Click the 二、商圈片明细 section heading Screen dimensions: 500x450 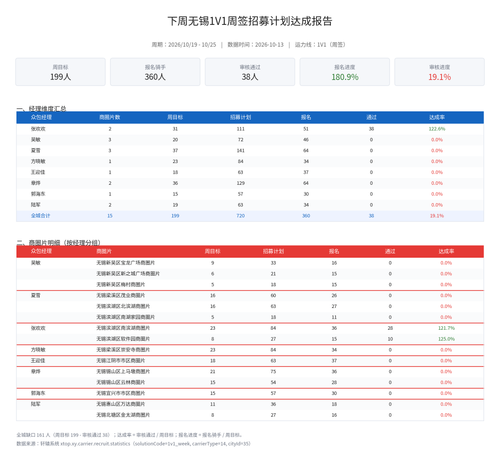59,242
